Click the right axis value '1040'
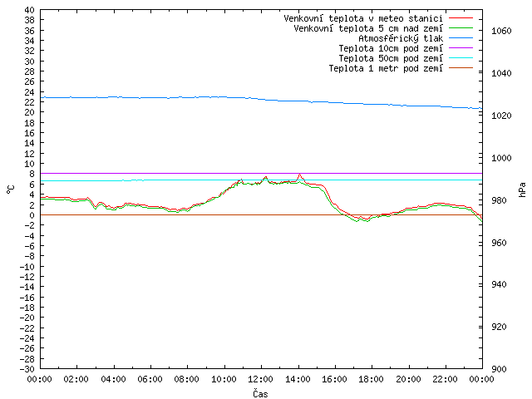532x399 pixels. click(501, 73)
